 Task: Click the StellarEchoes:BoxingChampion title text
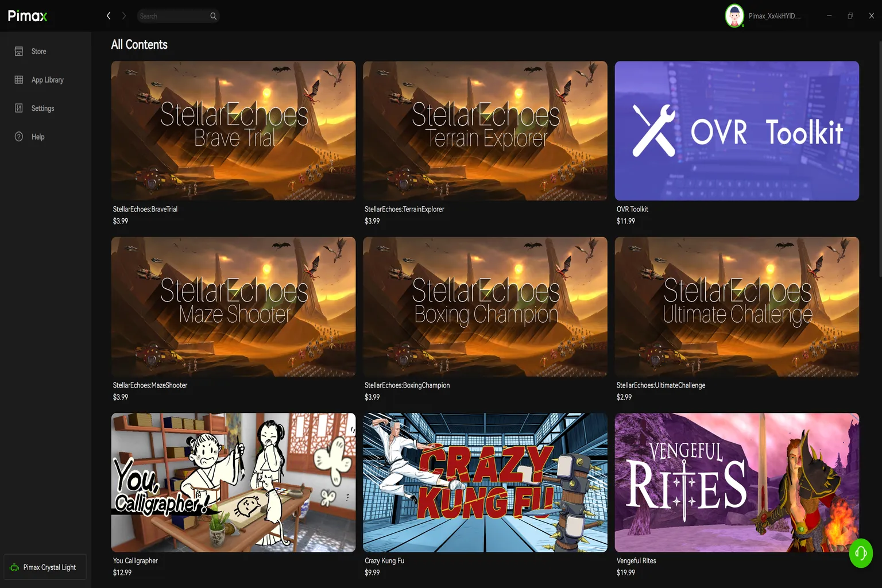click(x=407, y=385)
